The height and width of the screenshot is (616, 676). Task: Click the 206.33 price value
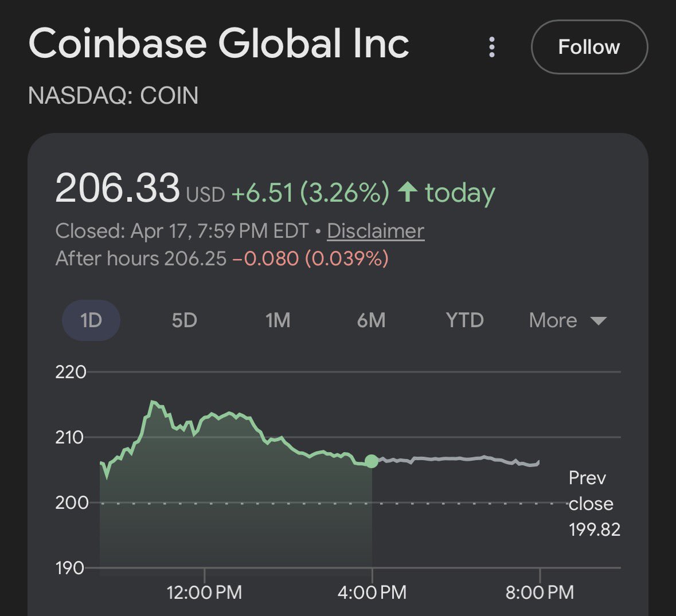click(x=117, y=189)
